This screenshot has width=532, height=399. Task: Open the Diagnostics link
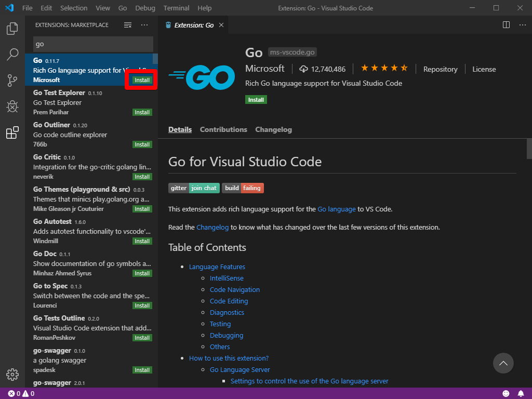(x=227, y=312)
